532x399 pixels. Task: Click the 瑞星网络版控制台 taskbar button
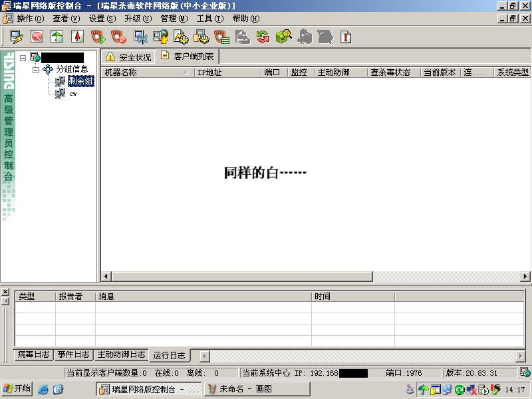pos(148,389)
